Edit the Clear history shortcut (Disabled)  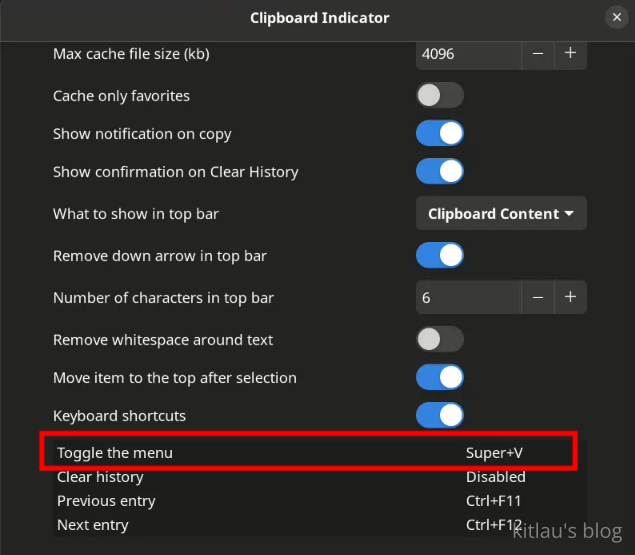pos(495,477)
